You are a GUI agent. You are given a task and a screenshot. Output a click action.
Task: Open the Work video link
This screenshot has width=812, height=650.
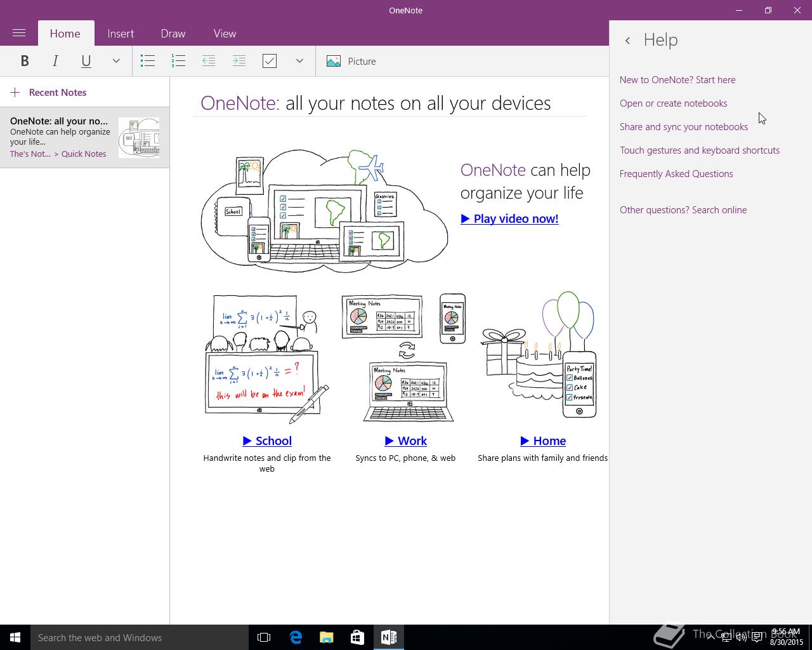pos(405,441)
